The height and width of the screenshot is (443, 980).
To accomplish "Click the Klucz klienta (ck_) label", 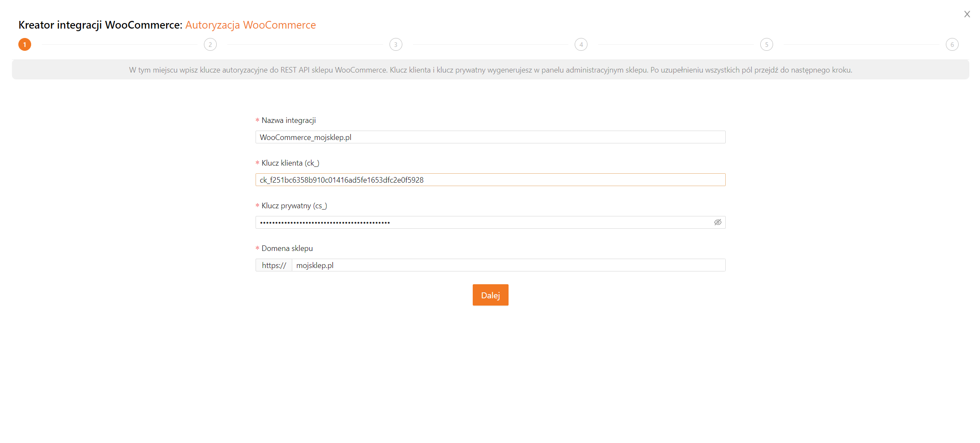I will pyautogui.click(x=290, y=163).
